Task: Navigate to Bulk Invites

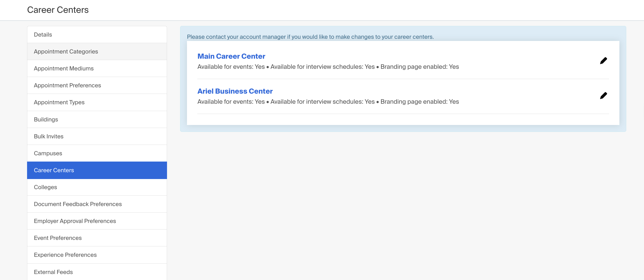Action: 49,136
